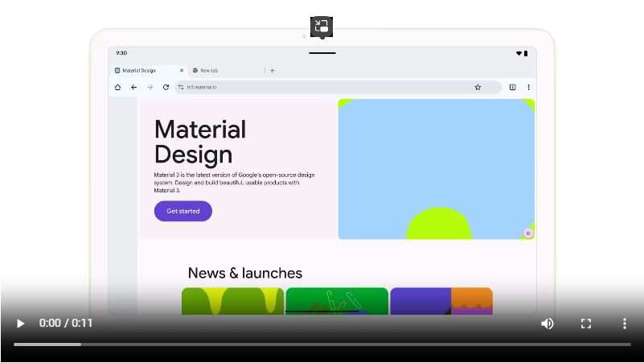Play the video
Screen dimensions: 644x363
coord(21,324)
